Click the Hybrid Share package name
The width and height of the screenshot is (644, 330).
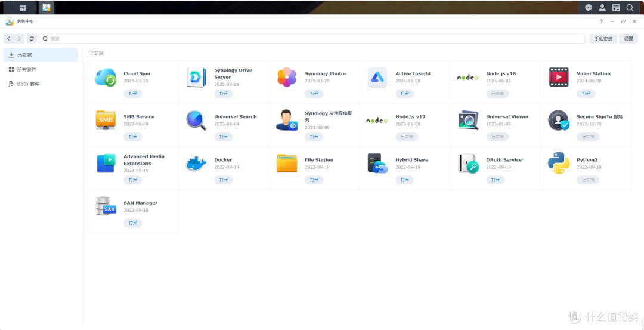[411, 160]
